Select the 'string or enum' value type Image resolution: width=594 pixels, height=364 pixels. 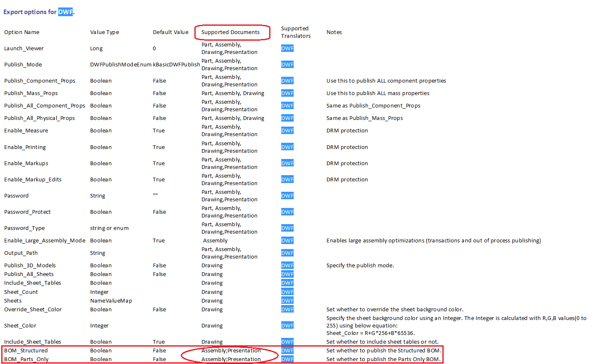(x=109, y=228)
